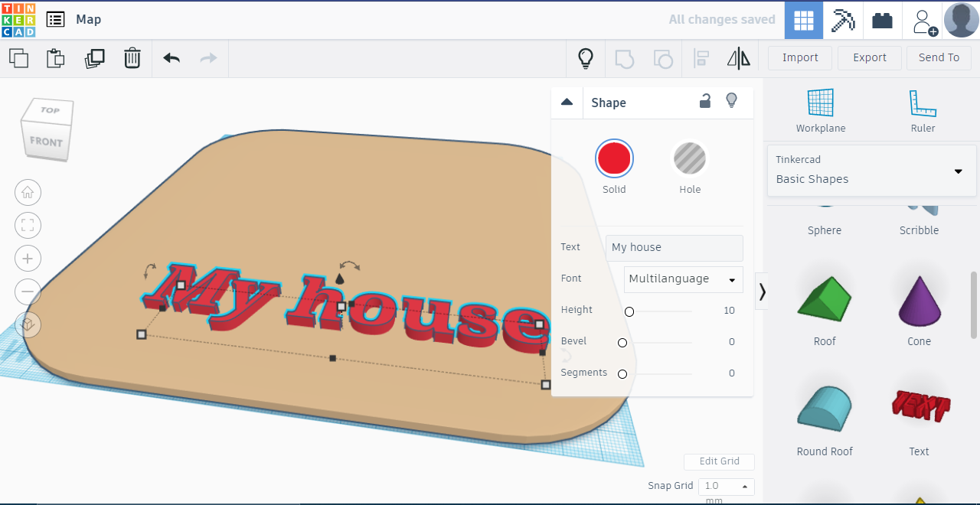
Task: Click the Duplicate and repeat icon
Action: [95, 58]
